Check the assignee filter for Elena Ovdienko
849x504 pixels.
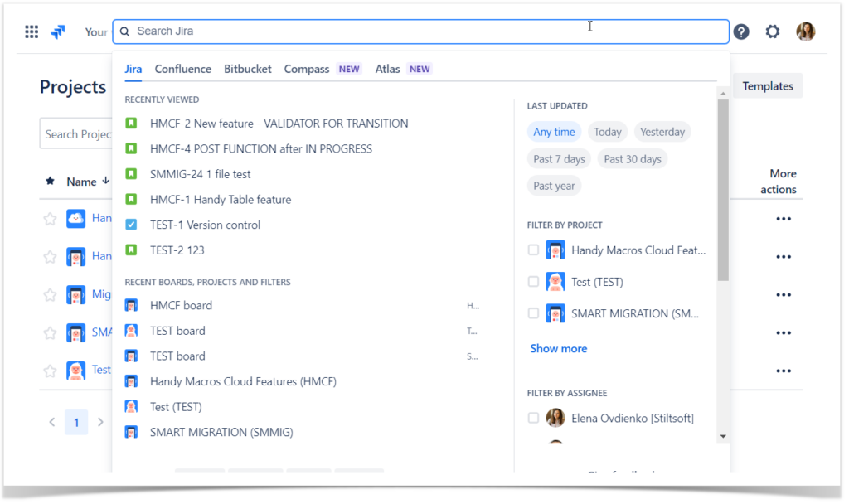pyautogui.click(x=534, y=418)
